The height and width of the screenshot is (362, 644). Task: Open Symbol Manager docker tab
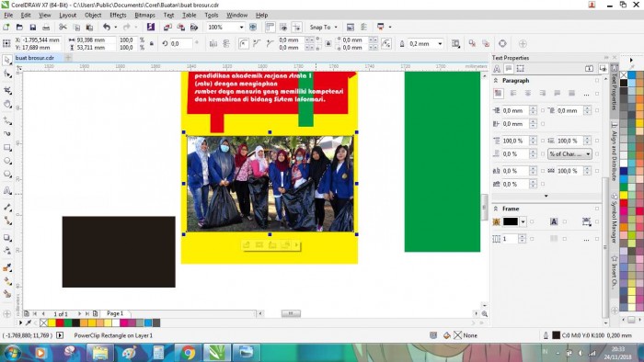[x=615, y=218]
